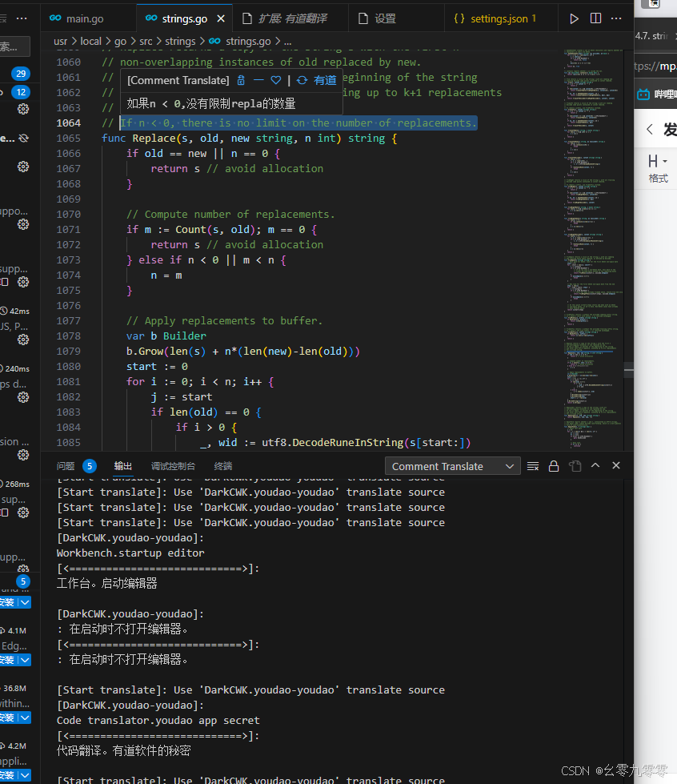Open install dropdown arrow below appli...
Image resolution: width=677 pixels, height=784 pixels.
click(x=25, y=775)
